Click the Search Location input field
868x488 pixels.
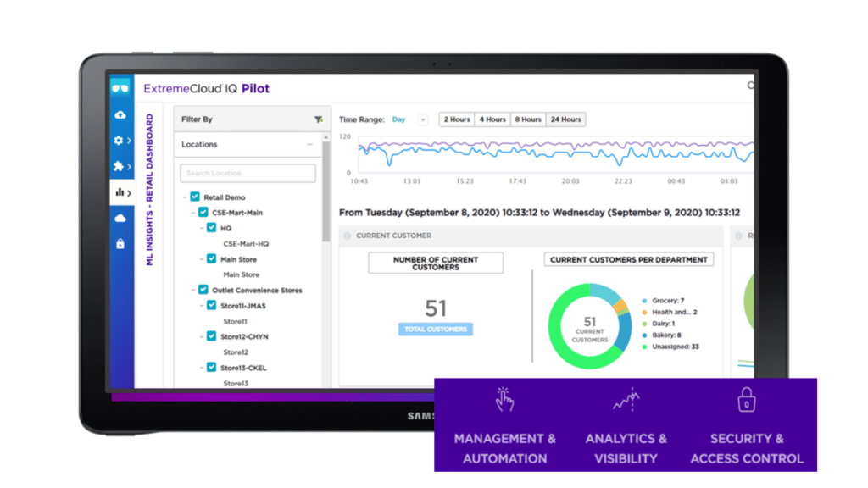248,173
